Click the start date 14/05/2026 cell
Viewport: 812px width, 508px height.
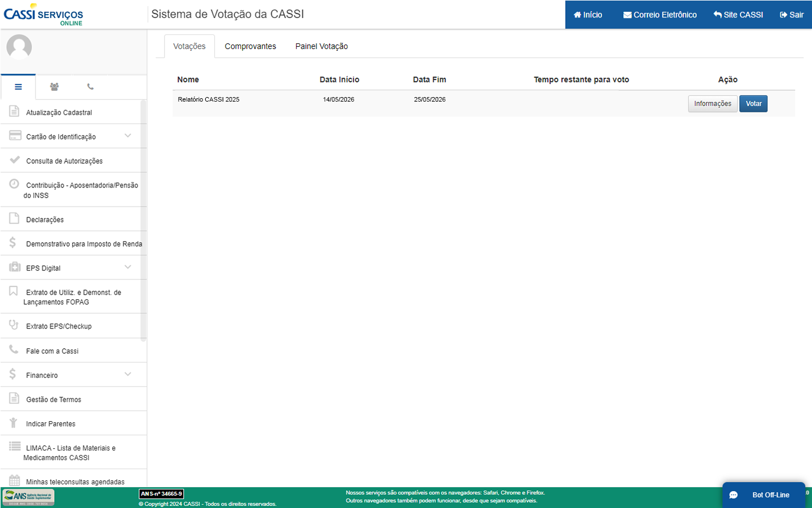(x=338, y=99)
